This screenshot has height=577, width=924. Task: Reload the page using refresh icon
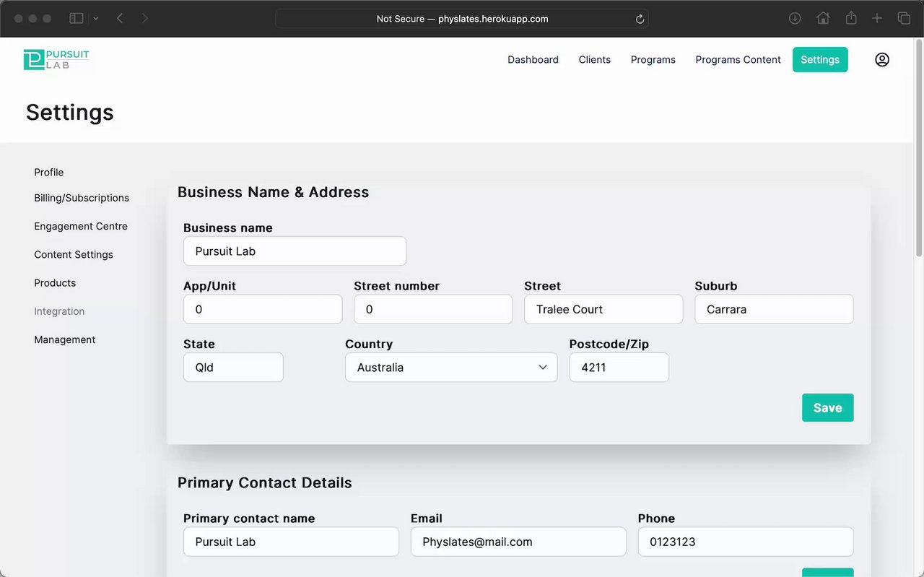640,19
